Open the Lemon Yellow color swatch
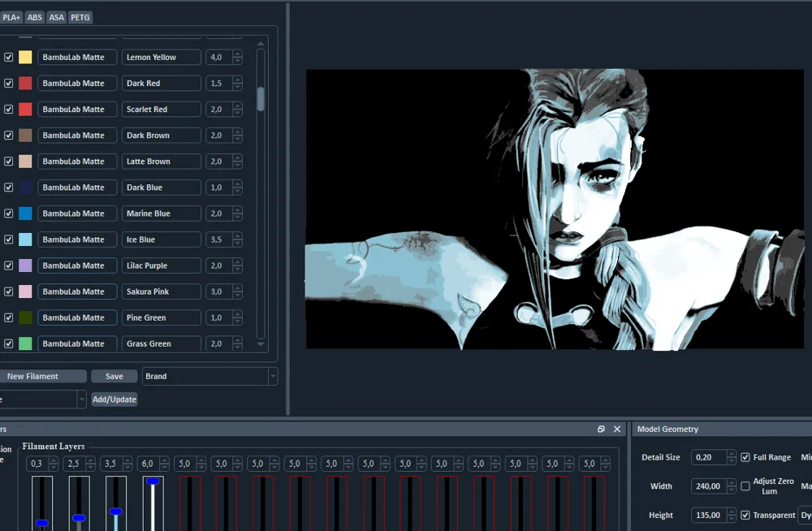This screenshot has height=531, width=812. 25,57
